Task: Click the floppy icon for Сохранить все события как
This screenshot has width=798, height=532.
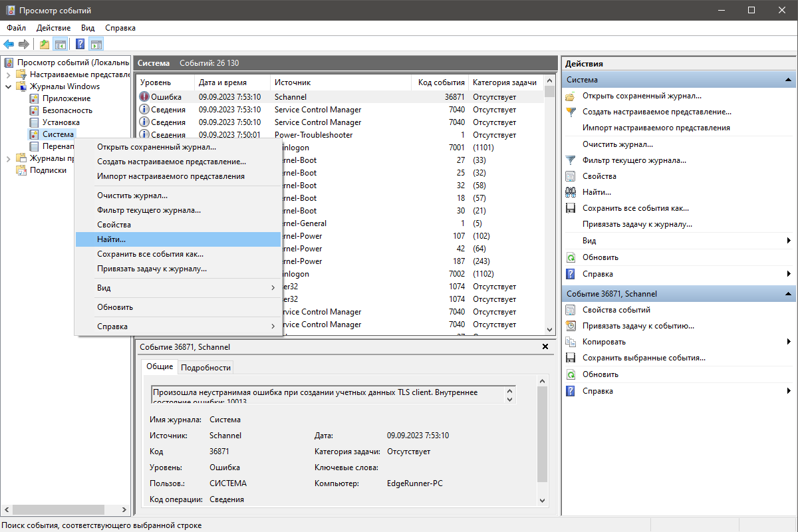Action: [570, 208]
